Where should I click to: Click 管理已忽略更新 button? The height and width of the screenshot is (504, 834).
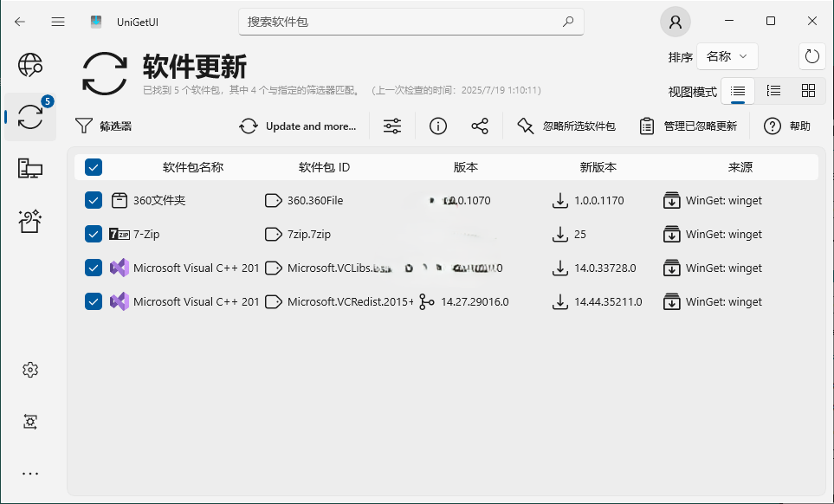(689, 126)
